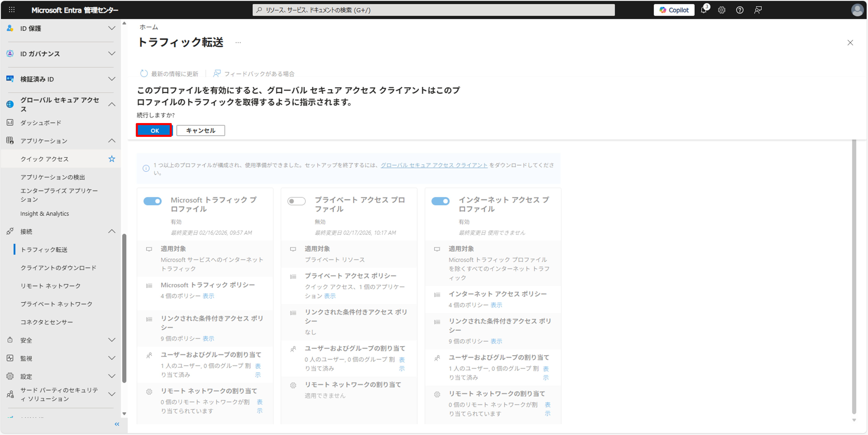Enable プライベート アクセス プロファイル switch
The height and width of the screenshot is (435, 868).
pos(297,201)
